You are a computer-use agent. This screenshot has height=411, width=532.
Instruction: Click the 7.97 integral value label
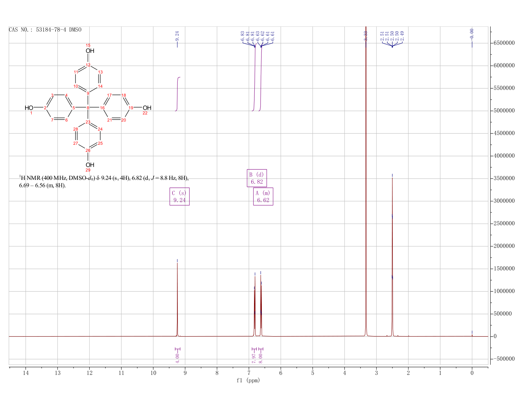coord(254,358)
